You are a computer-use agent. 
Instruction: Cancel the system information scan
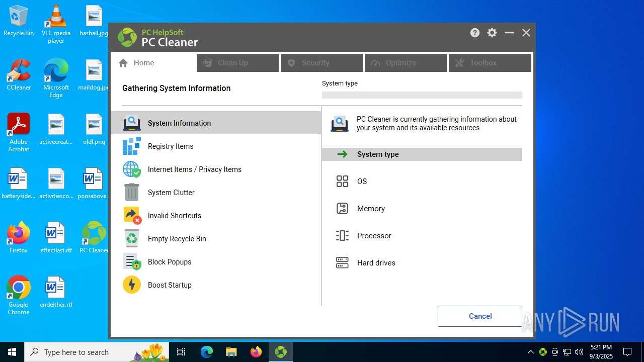tap(480, 316)
